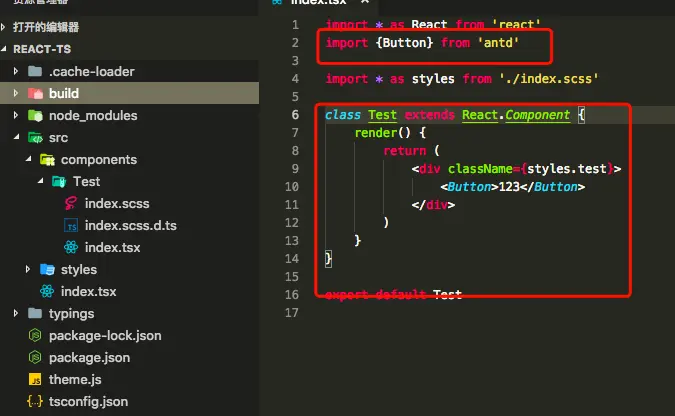The height and width of the screenshot is (416, 675).
Task: Open index.tsx inside the Test folder
Action: point(112,247)
